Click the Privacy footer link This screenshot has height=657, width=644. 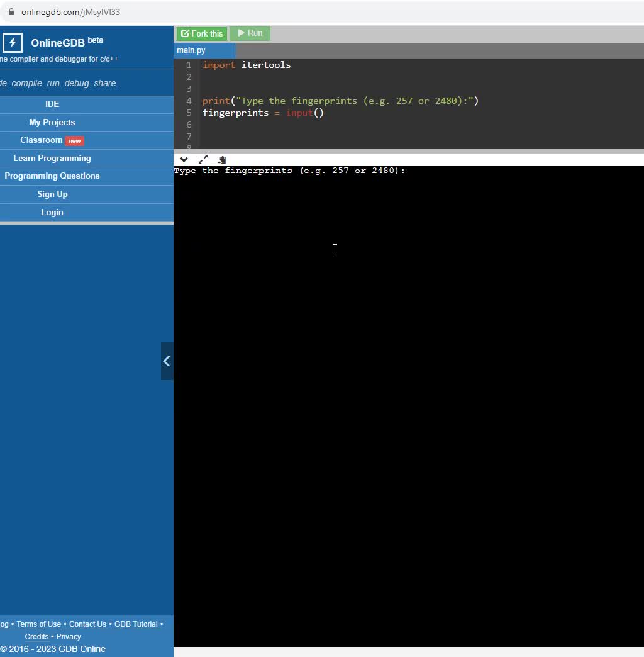(x=69, y=637)
